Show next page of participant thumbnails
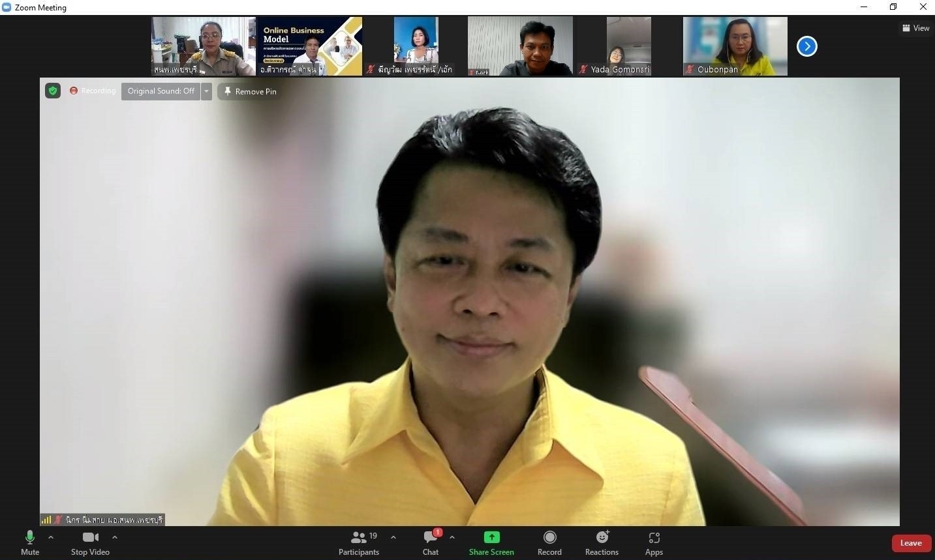This screenshot has width=935, height=560. tap(807, 46)
